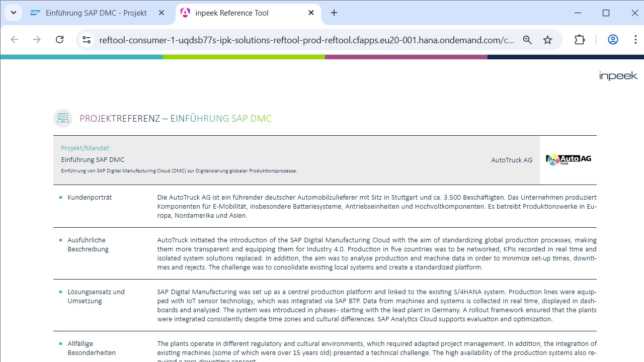Image resolution: width=644 pixels, height=362 pixels.
Task: Open site information icon in address bar
Action: click(x=87, y=40)
